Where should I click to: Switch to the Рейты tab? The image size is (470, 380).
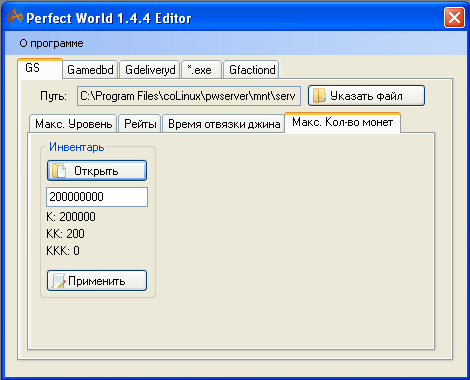(x=140, y=124)
